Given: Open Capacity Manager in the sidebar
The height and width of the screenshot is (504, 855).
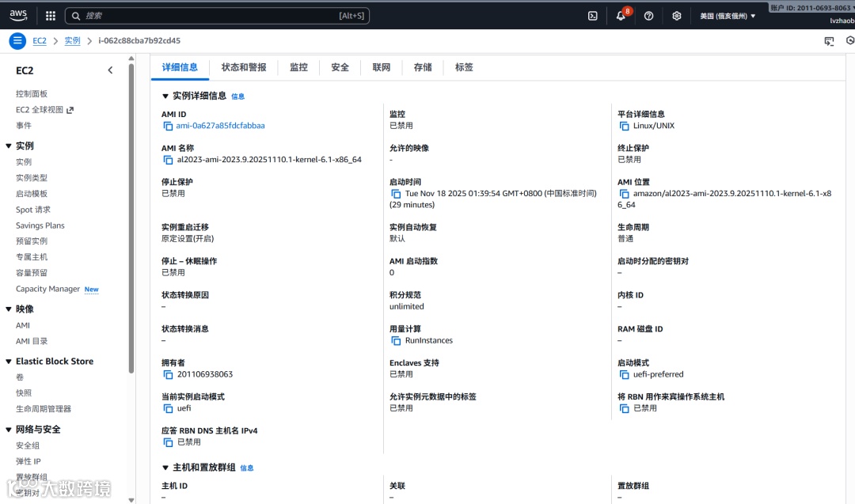Looking at the screenshot, I should pos(48,289).
